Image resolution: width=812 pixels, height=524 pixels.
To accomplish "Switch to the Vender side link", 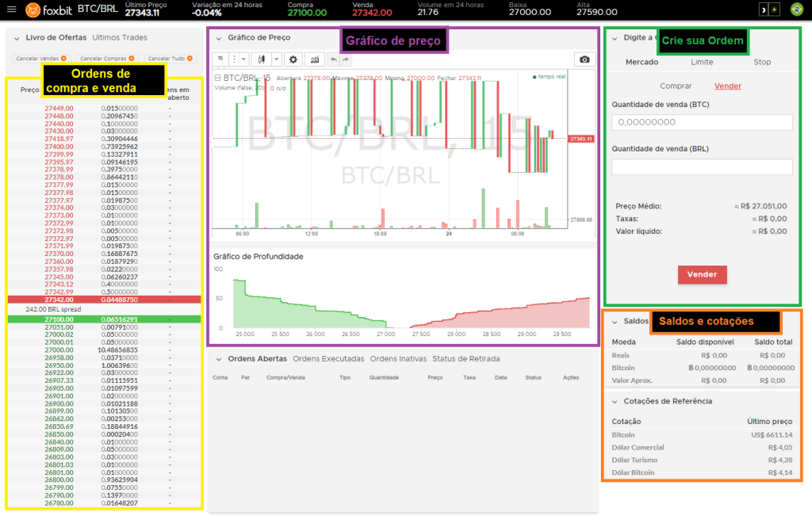I will click(x=728, y=86).
